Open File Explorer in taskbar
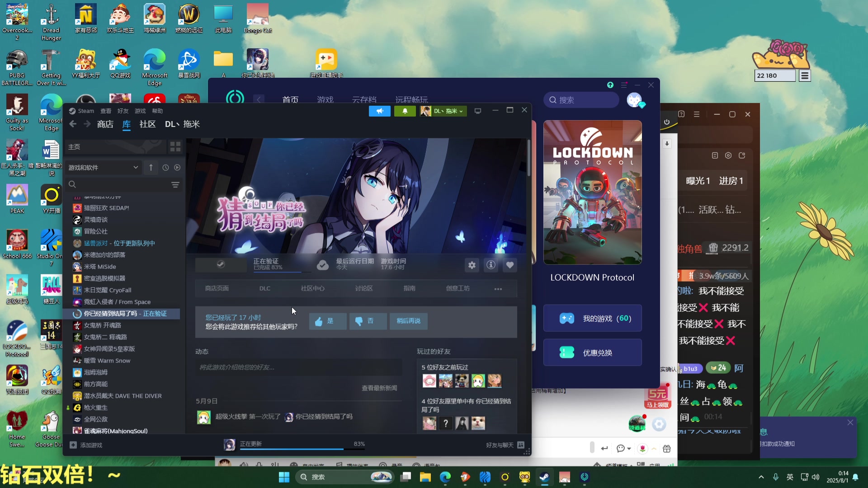Viewport: 868px width, 488px height. click(425, 477)
